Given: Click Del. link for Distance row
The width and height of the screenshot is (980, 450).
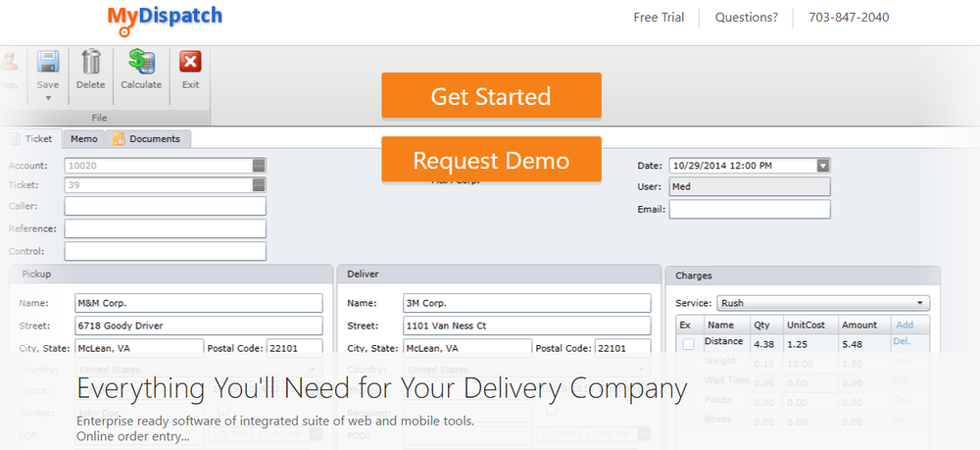Looking at the screenshot, I should coord(902,341).
